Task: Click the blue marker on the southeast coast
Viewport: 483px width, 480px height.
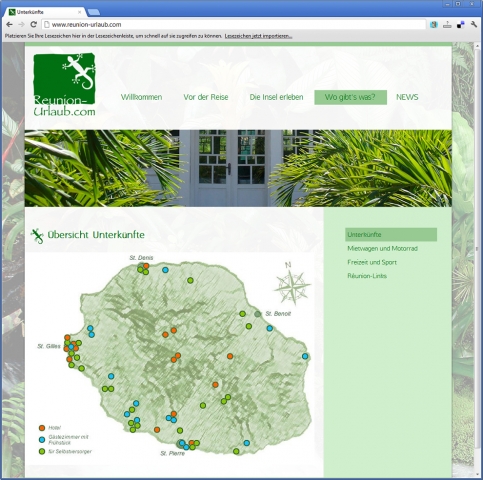Action: point(247,443)
